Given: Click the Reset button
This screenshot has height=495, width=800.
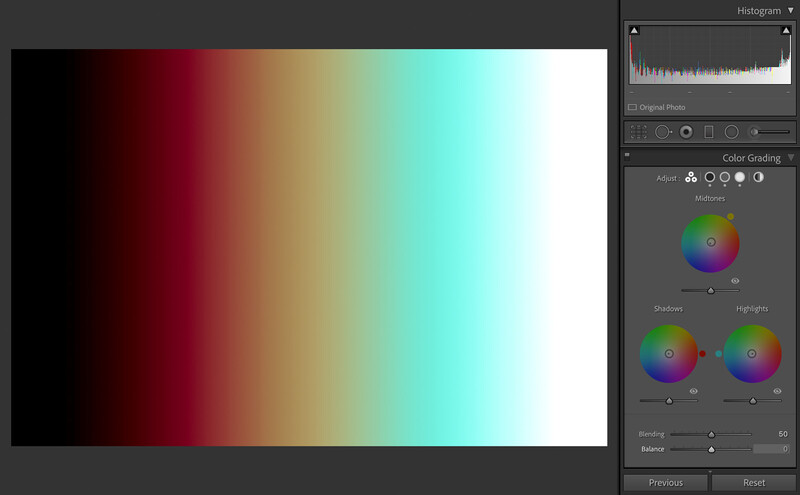Looking at the screenshot, I should pos(754,483).
